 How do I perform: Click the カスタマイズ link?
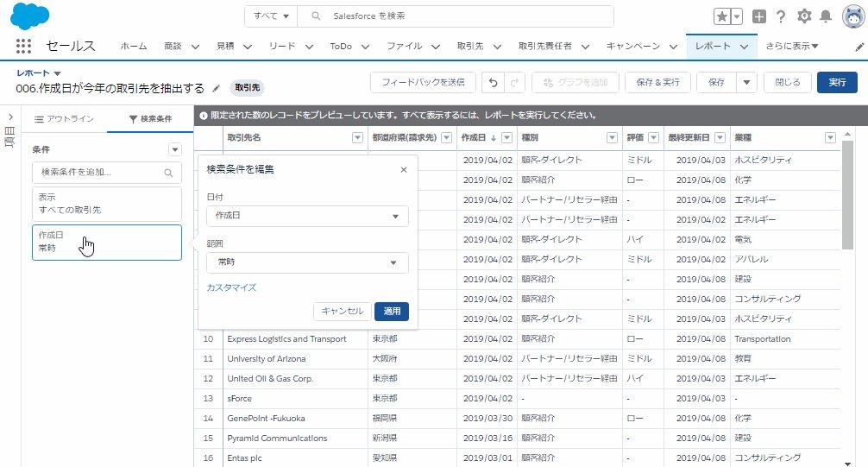231,287
